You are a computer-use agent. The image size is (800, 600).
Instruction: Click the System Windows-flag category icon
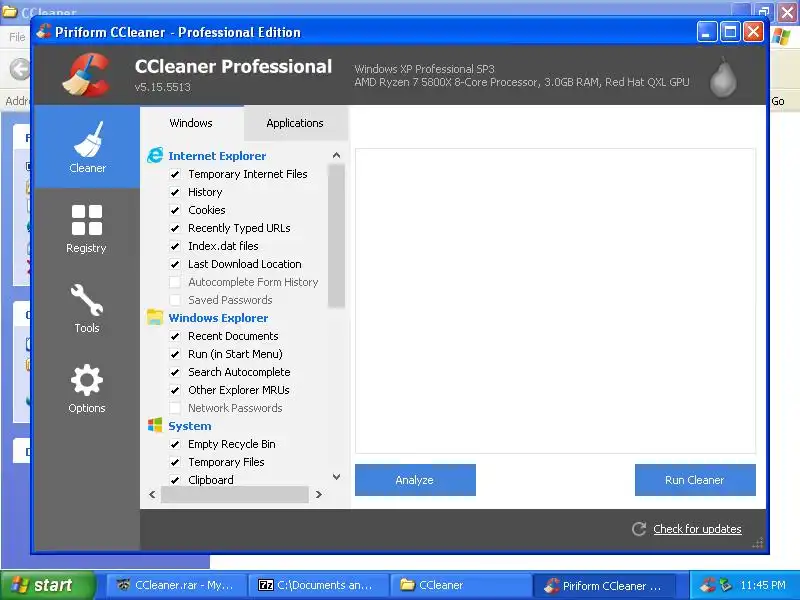(x=155, y=425)
